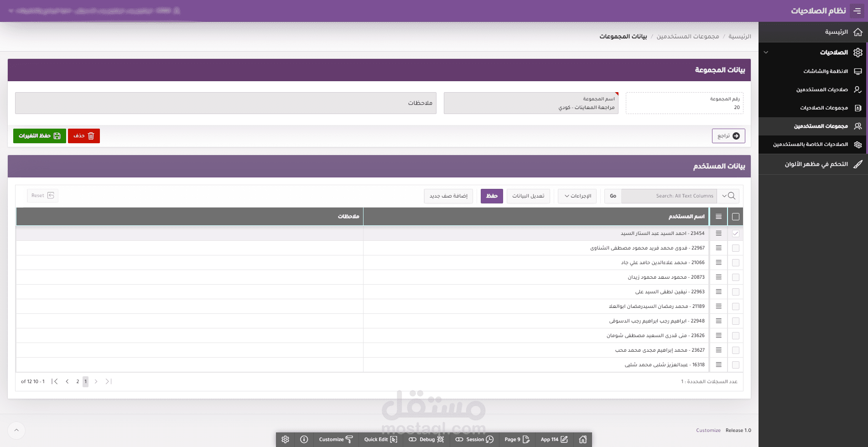Image resolution: width=868 pixels, height=447 pixels.
Task: Open App 114 in developer toolbar
Action: click(x=554, y=440)
